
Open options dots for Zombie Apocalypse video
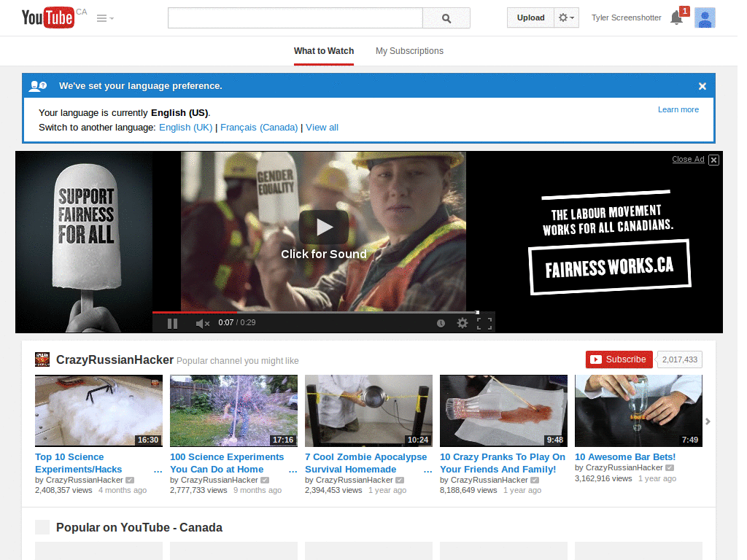pyautogui.click(x=427, y=471)
